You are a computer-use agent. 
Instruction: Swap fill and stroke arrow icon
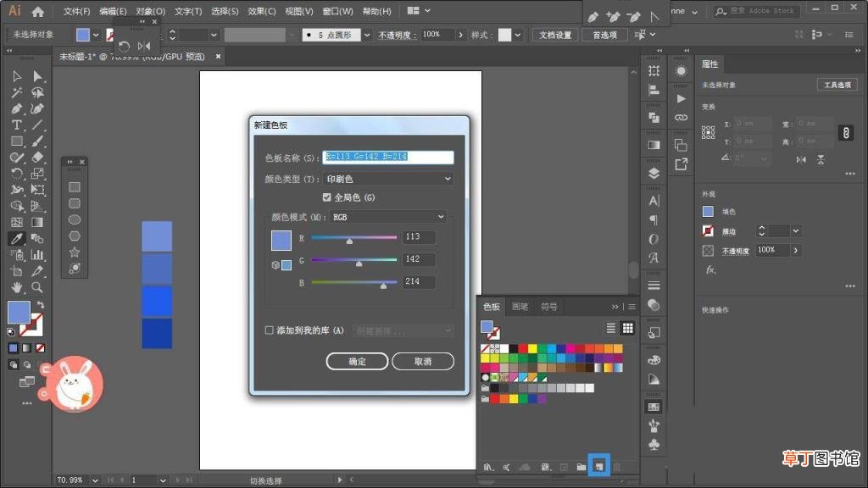[41, 305]
